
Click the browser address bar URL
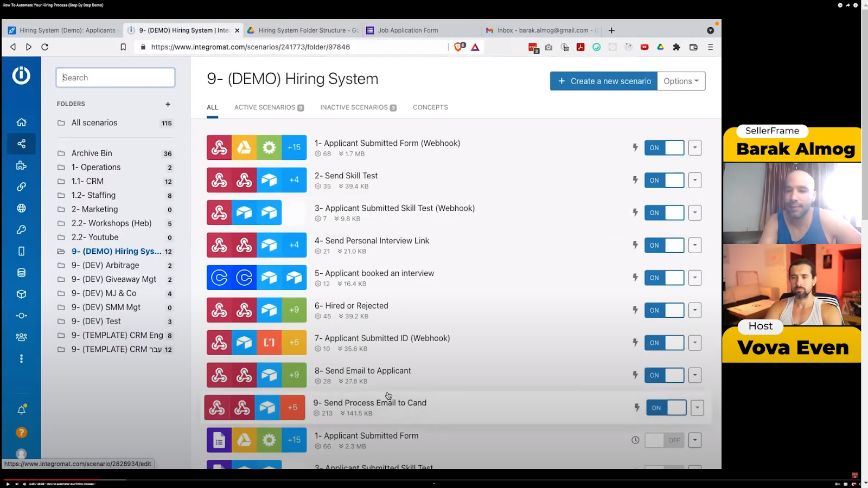point(250,47)
